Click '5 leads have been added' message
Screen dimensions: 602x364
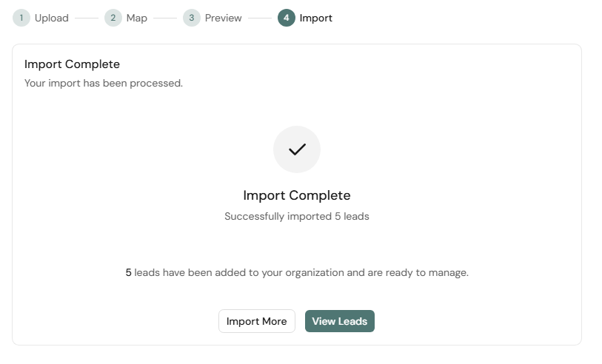[297, 273]
